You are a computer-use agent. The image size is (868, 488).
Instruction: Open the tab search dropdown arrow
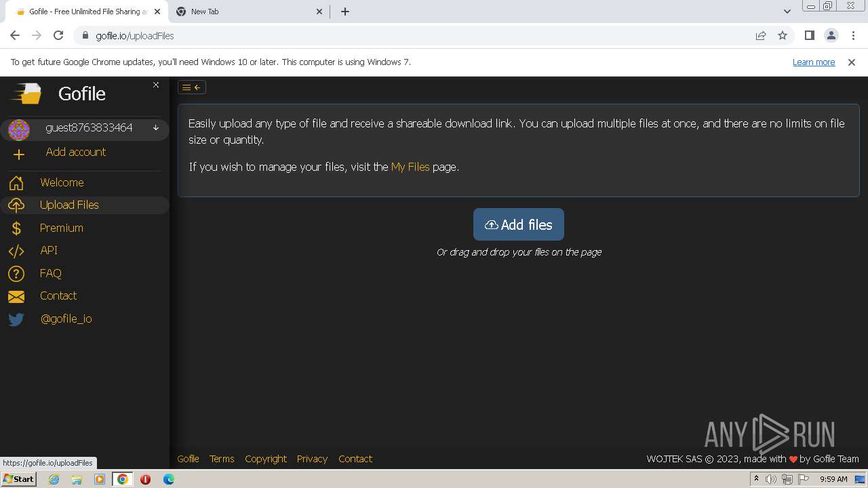click(787, 12)
